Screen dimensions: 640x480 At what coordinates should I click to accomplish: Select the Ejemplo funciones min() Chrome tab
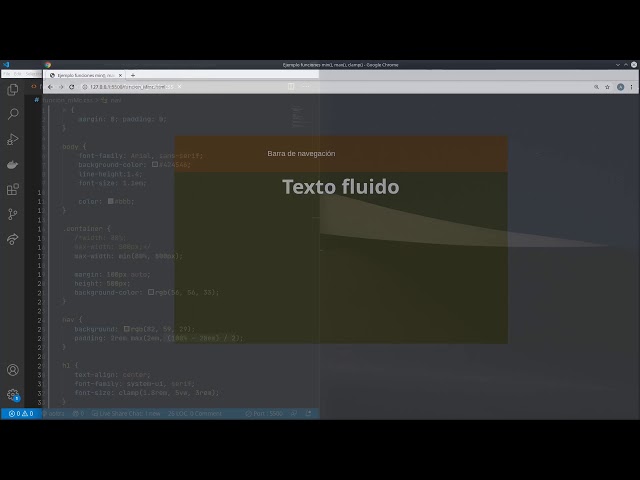coord(85,76)
